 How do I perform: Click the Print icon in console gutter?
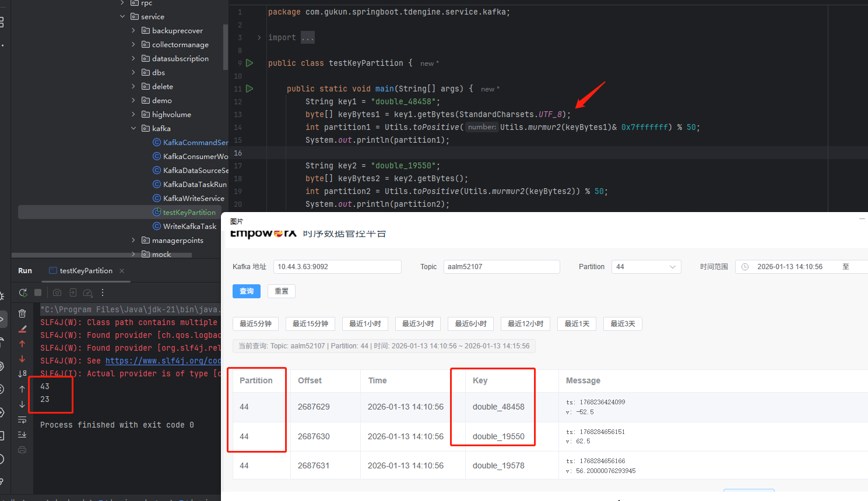(22, 450)
